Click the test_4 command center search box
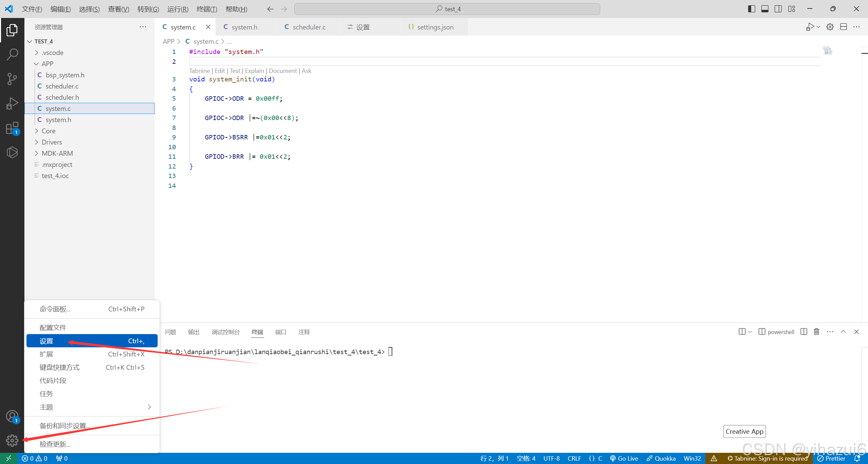Image resolution: width=868 pixels, height=464 pixels. pyautogui.click(x=447, y=9)
